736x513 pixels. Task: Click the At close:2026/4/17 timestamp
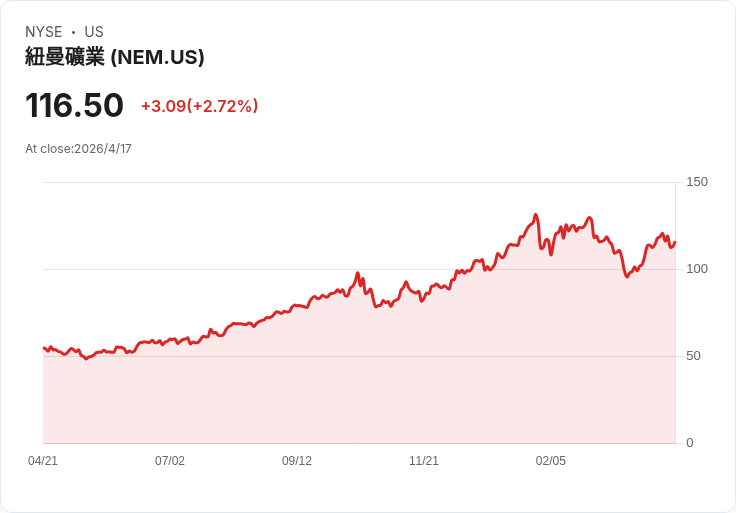tap(78, 149)
